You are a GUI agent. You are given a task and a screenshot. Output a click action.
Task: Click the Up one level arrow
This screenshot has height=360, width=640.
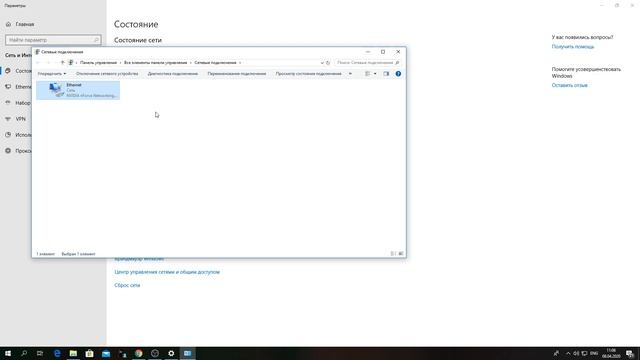coord(62,63)
